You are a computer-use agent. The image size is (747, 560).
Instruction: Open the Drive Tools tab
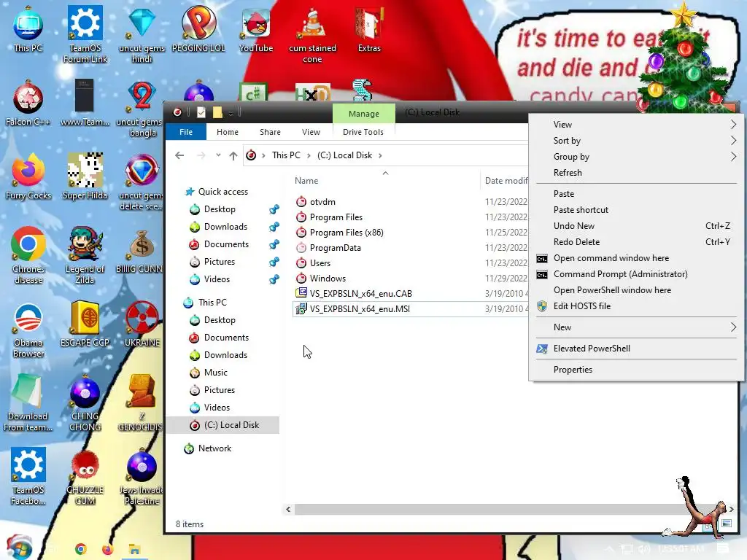click(363, 132)
